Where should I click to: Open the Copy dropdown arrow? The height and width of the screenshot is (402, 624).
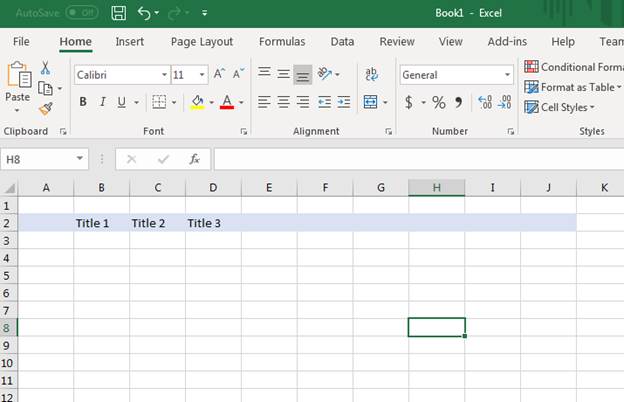60,88
